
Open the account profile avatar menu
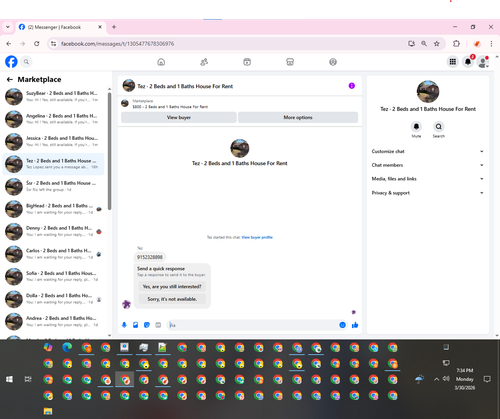coord(483,62)
